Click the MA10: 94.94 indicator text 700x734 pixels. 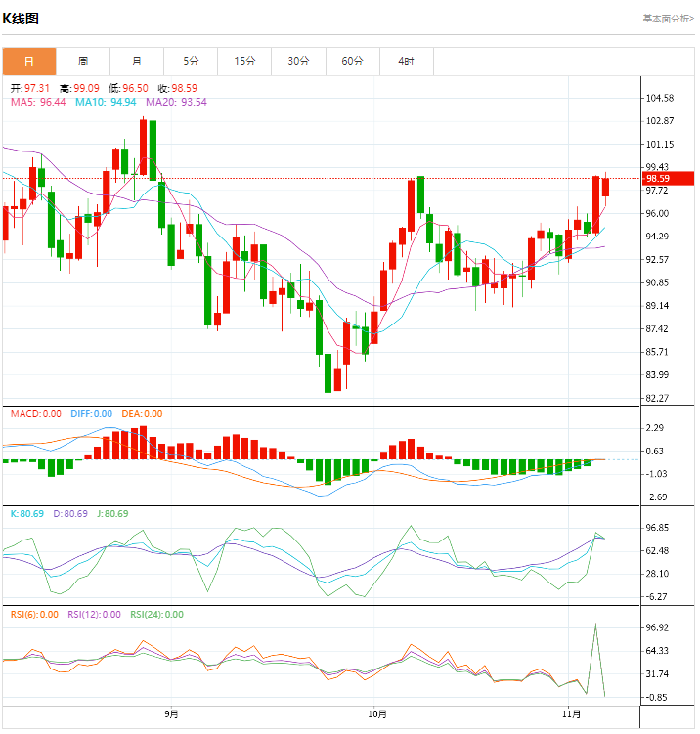pos(106,102)
